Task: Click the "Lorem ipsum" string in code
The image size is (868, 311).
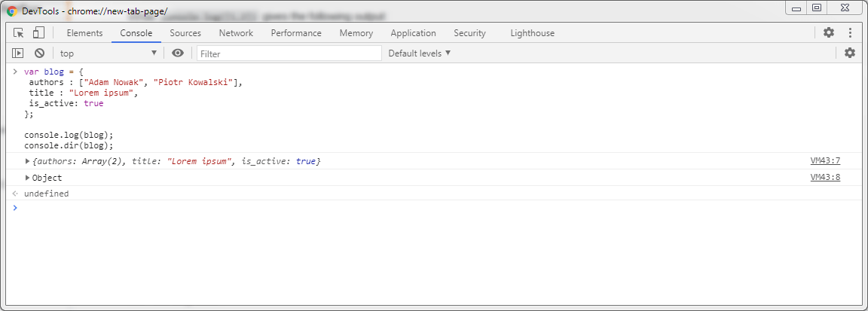Action: click(101, 93)
